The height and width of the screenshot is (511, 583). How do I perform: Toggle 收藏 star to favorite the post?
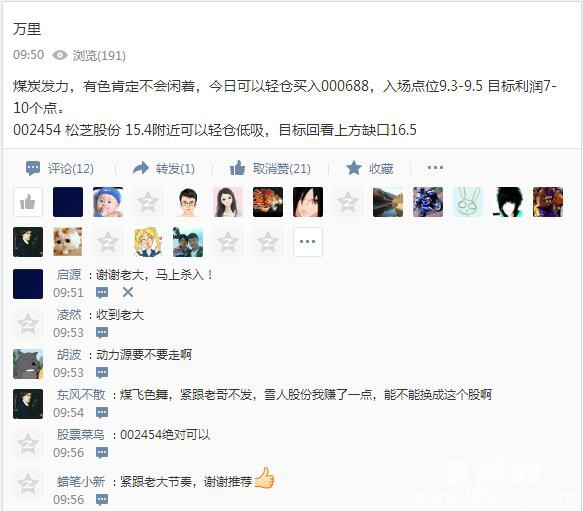coord(354,168)
